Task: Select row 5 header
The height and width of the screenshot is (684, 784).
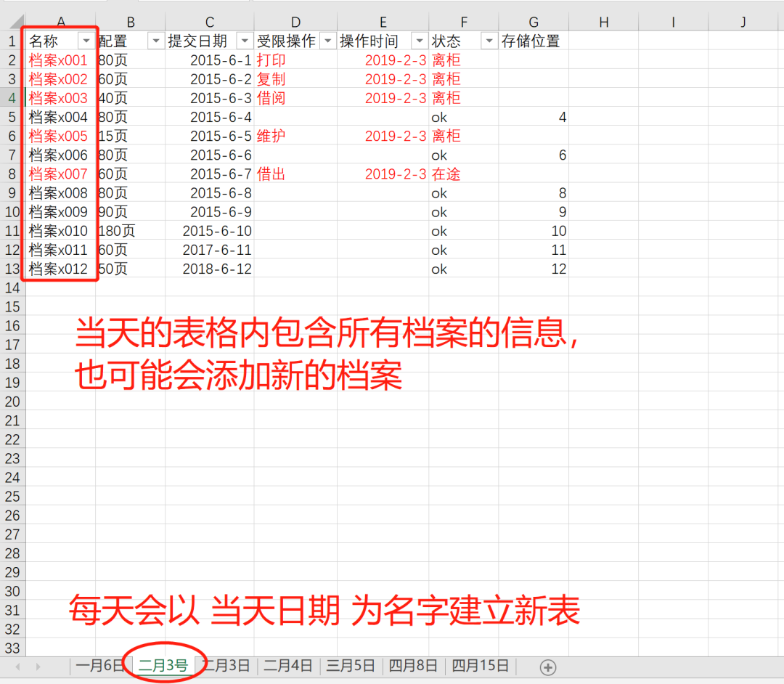Action: [12, 117]
